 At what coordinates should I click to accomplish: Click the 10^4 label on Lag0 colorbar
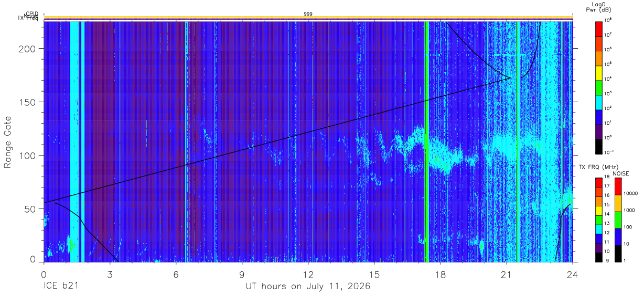click(x=608, y=79)
